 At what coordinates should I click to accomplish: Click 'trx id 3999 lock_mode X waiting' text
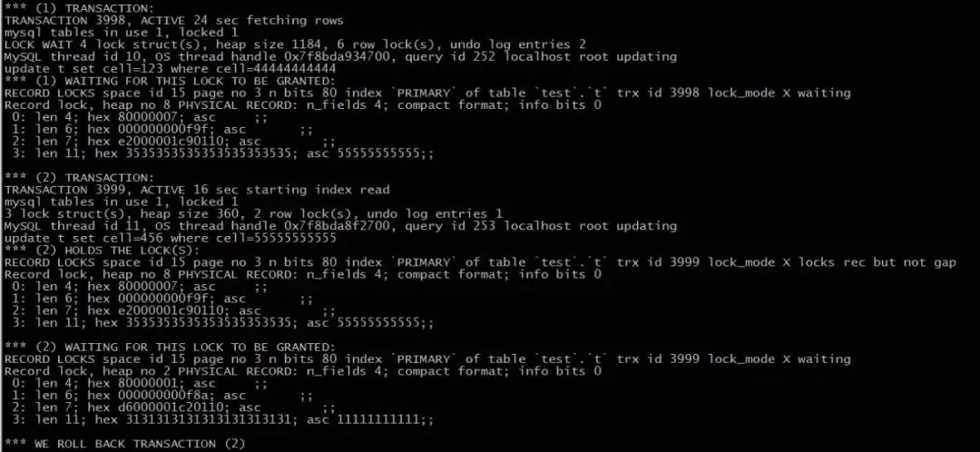click(733, 359)
